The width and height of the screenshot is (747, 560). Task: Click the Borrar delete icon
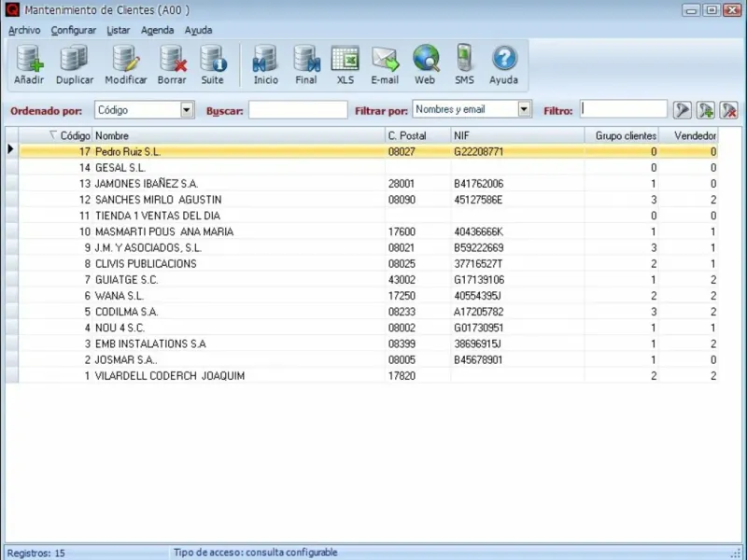click(x=172, y=64)
